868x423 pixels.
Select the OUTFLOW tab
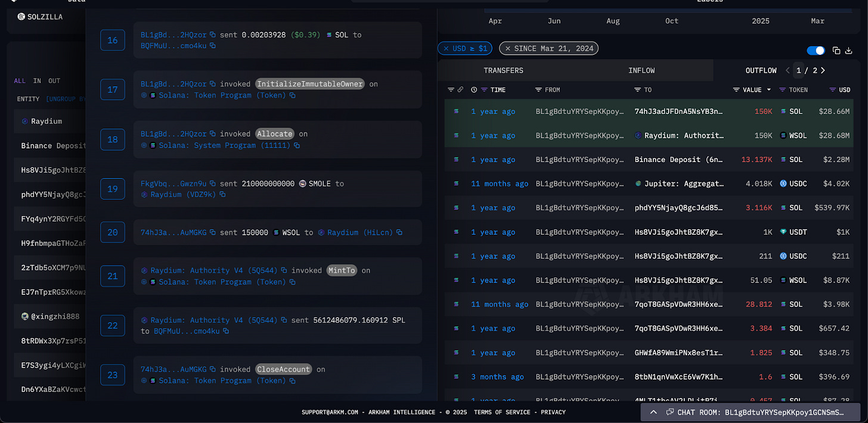pyautogui.click(x=761, y=70)
